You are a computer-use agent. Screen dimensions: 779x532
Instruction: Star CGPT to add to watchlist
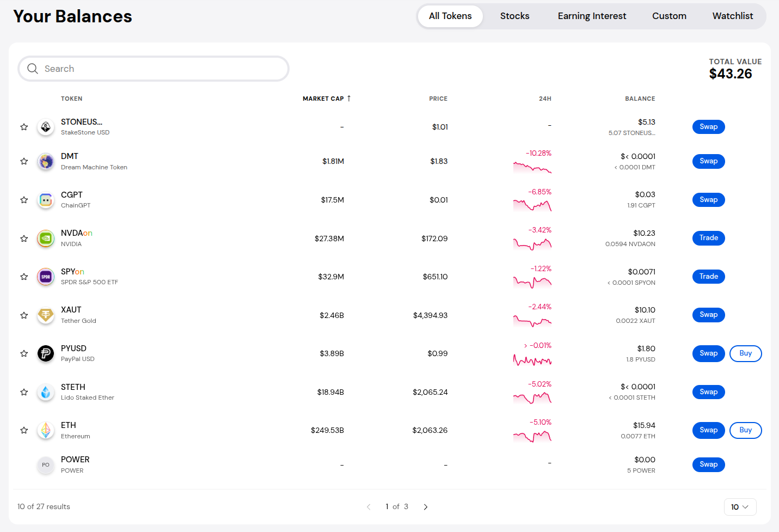pyautogui.click(x=24, y=200)
